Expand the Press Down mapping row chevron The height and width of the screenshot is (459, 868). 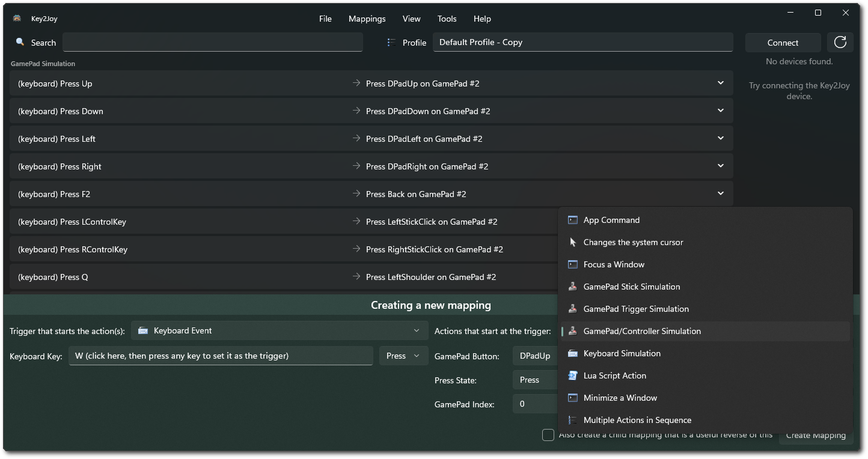(x=720, y=111)
